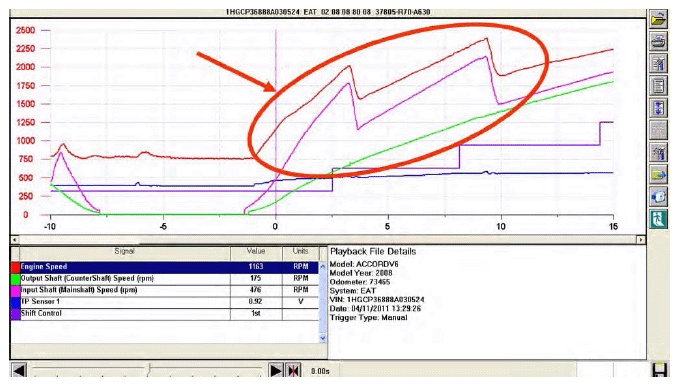Click the playback position slider handle
Viewport: 679px width, 386px height.
[149, 370]
